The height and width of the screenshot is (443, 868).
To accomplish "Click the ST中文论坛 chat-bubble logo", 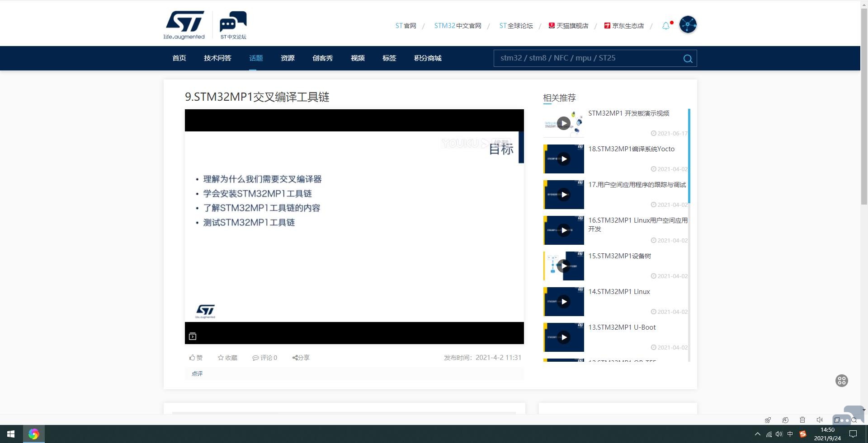I will click(x=233, y=25).
